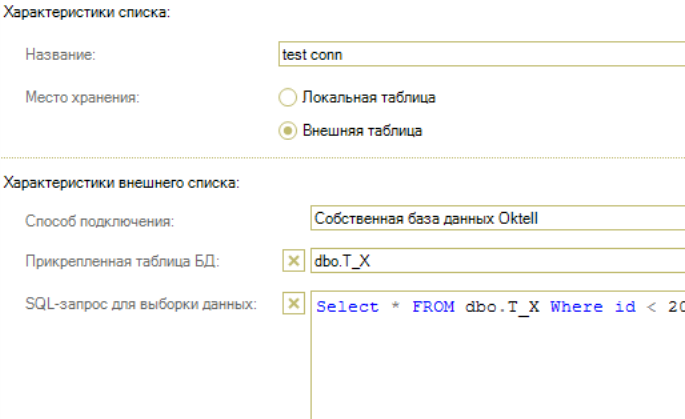Click the SQL-запрос для выборки данных: label
The image size is (685, 419).
coord(141,304)
